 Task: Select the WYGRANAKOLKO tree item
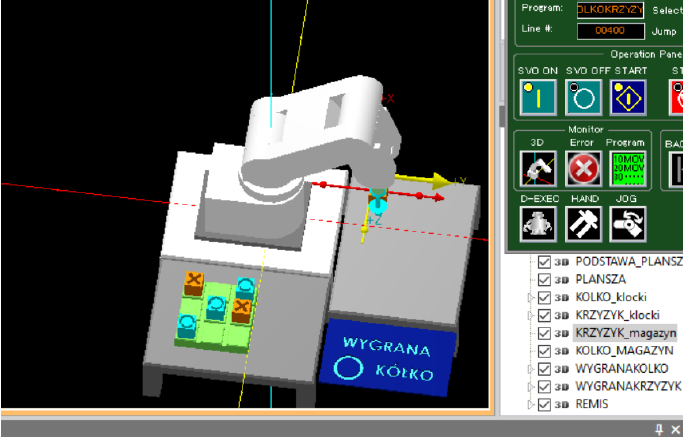tap(622, 369)
